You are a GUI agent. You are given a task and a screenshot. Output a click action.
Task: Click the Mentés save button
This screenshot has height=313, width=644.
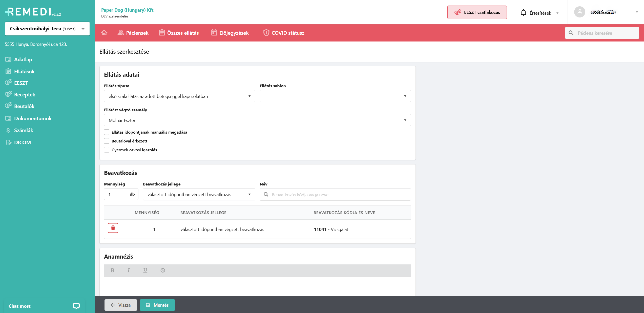point(157,305)
